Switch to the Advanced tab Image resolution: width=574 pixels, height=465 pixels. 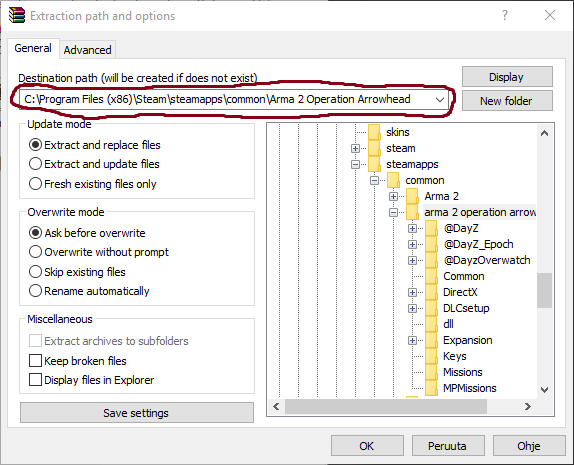click(x=87, y=50)
